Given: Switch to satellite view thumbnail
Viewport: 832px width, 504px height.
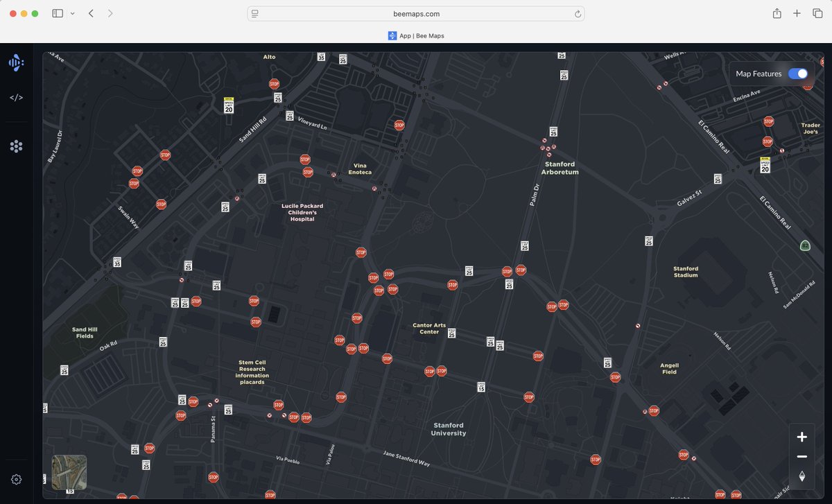Looking at the screenshot, I should pyautogui.click(x=69, y=472).
